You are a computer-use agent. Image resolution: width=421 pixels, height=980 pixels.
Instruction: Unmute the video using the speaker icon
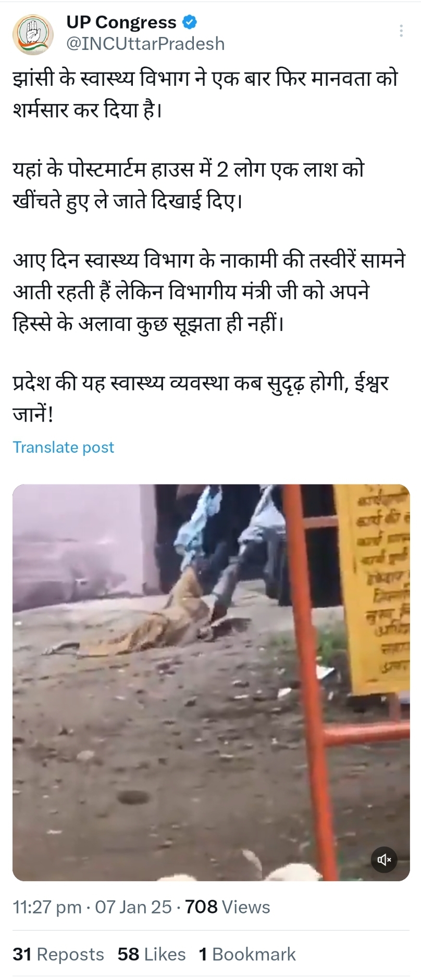pyautogui.click(x=384, y=859)
